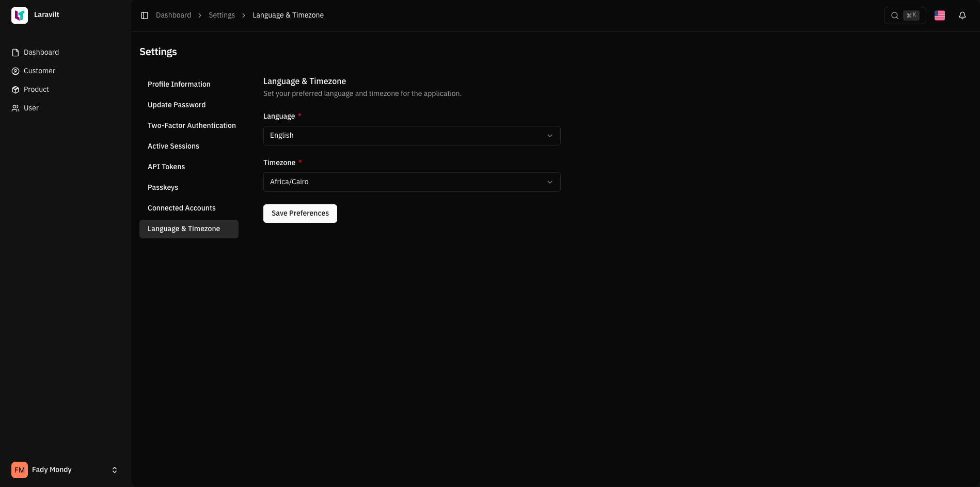This screenshot has width=980, height=487.
Task: Select Connected Accounts settings tab
Action: click(x=189, y=208)
